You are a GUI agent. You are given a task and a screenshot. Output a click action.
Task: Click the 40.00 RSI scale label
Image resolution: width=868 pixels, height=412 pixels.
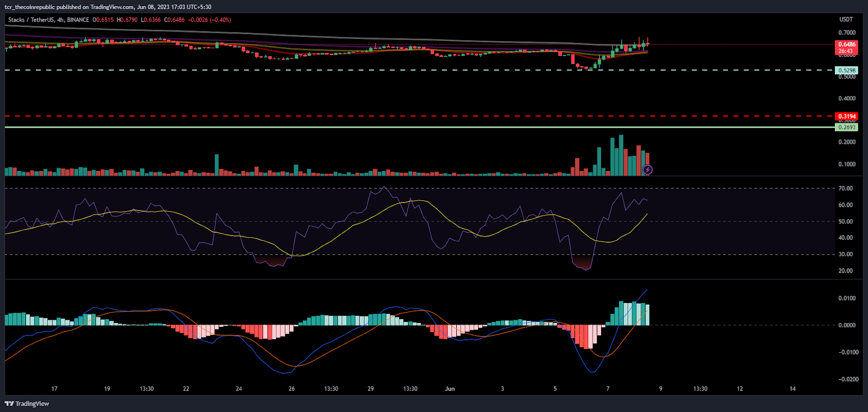[x=845, y=237]
